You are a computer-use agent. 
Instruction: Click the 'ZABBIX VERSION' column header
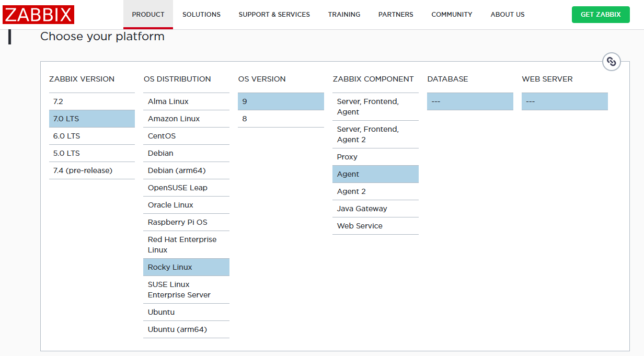pyautogui.click(x=82, y=79)
